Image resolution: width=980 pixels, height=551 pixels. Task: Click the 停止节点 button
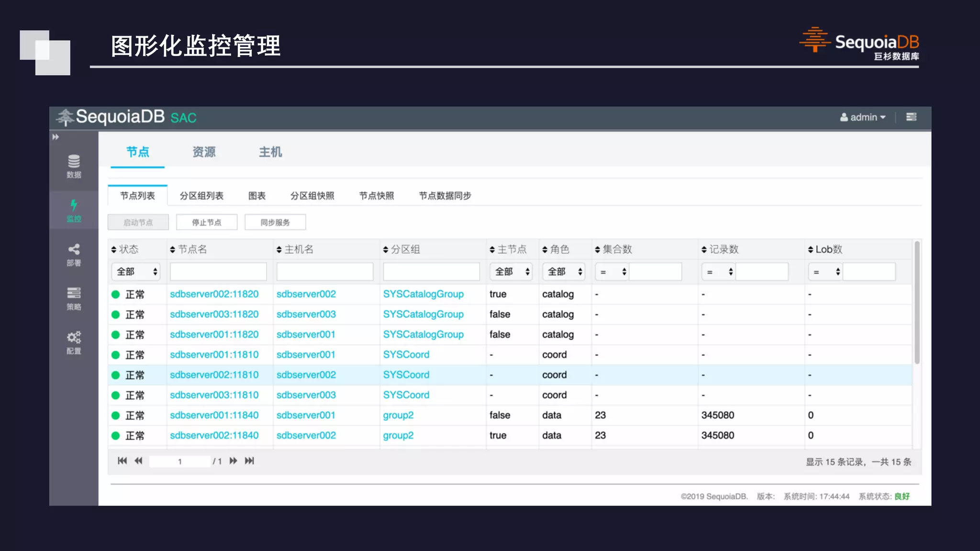207,222
